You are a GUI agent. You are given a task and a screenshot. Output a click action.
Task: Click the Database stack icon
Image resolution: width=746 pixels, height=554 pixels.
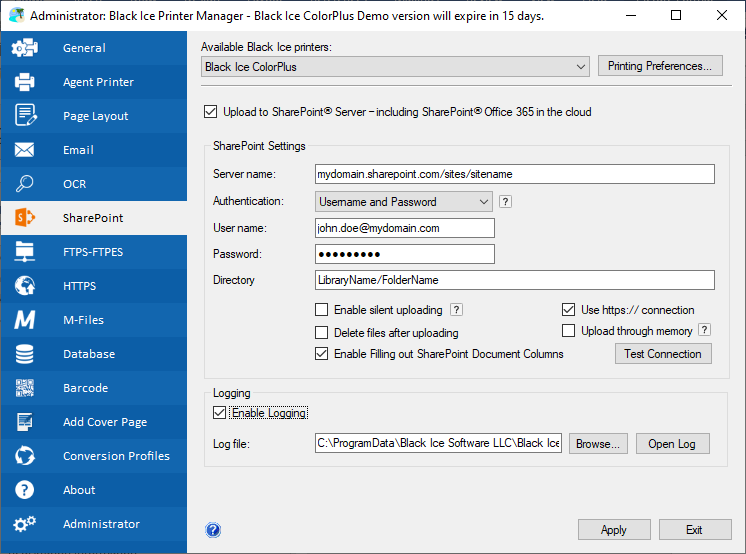(25, 354)
